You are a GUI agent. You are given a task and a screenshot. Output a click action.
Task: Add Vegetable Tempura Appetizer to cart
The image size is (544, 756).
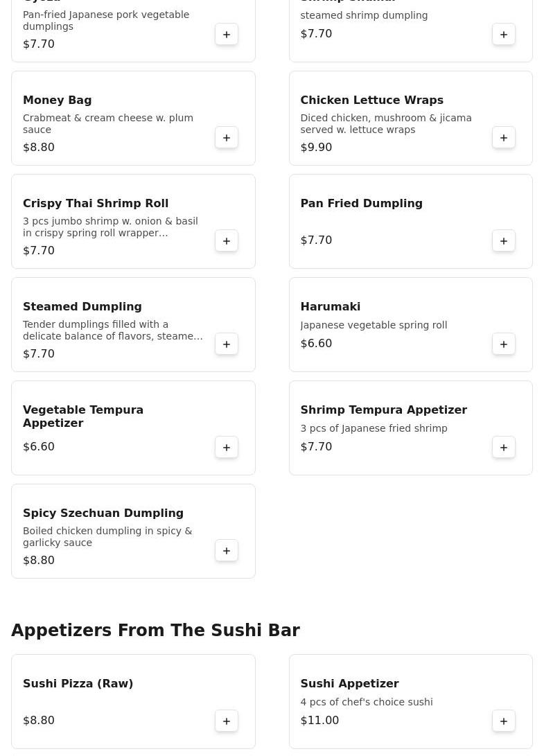coord(226,448)
